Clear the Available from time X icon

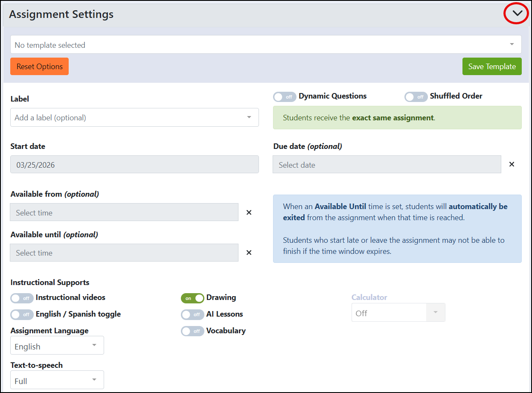click(x=249, y=212)
